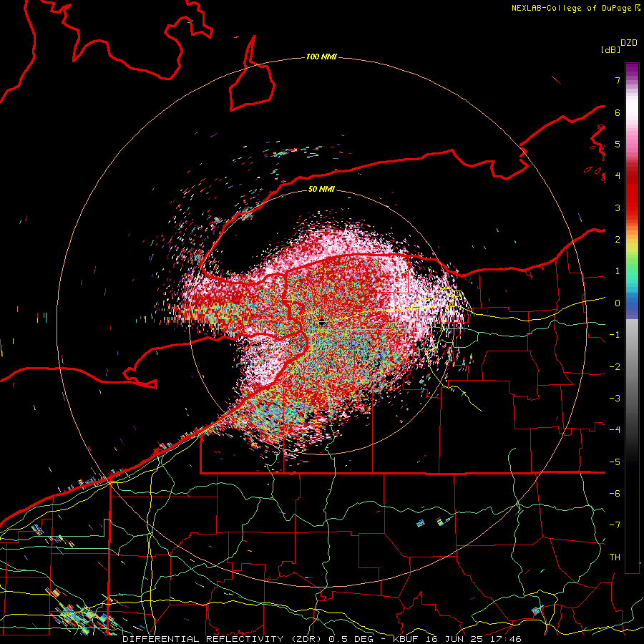Viewport: 644px width, 644px height.
Task: Click the 50 NMI range ring label
Action: pyautogui.click(x=321, y=189)
